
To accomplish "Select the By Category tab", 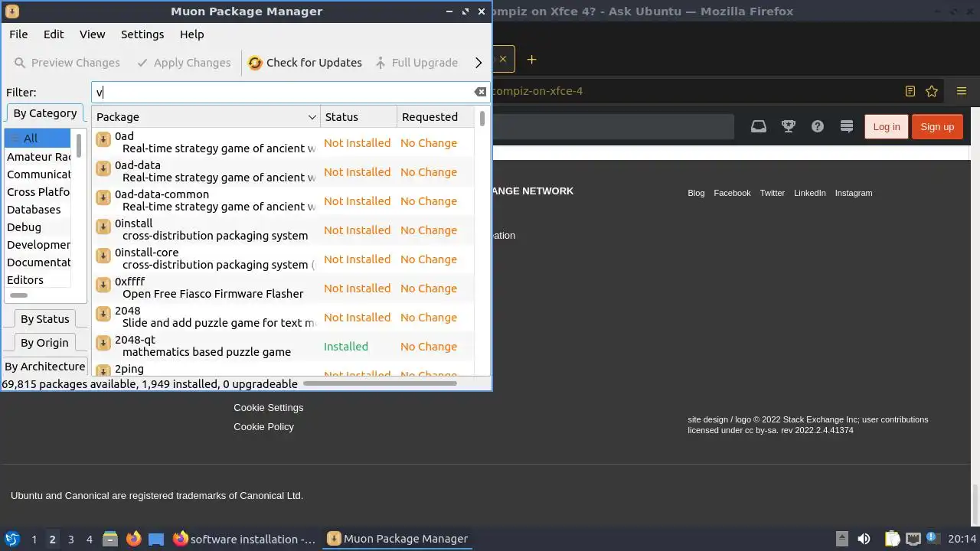I will 45,113.
